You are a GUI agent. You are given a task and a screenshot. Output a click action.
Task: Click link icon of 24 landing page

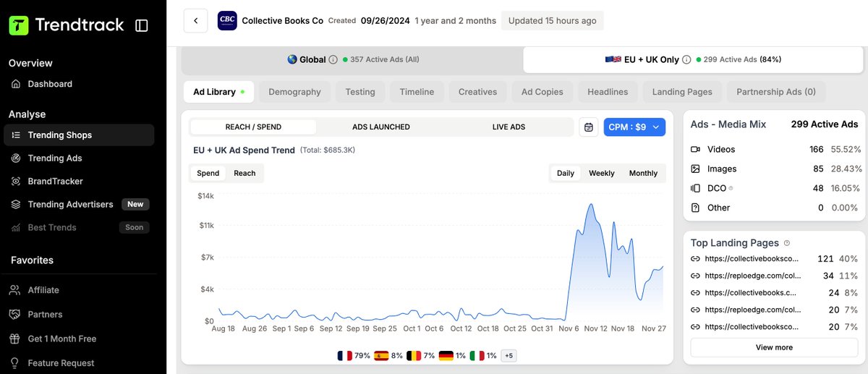[x=695, y=293]
